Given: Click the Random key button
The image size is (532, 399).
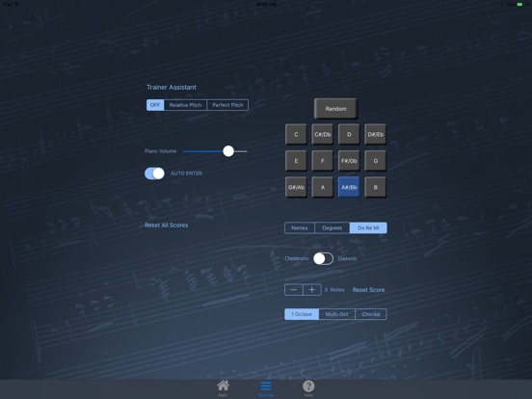Looking at the screenshot, I should pyautogui.click(x=335, y=109).
